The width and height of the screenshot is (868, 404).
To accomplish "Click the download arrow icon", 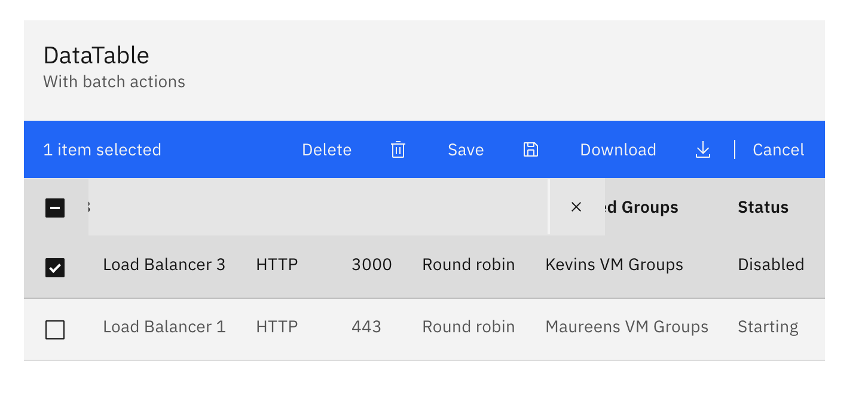I will (x=702, y=151).
